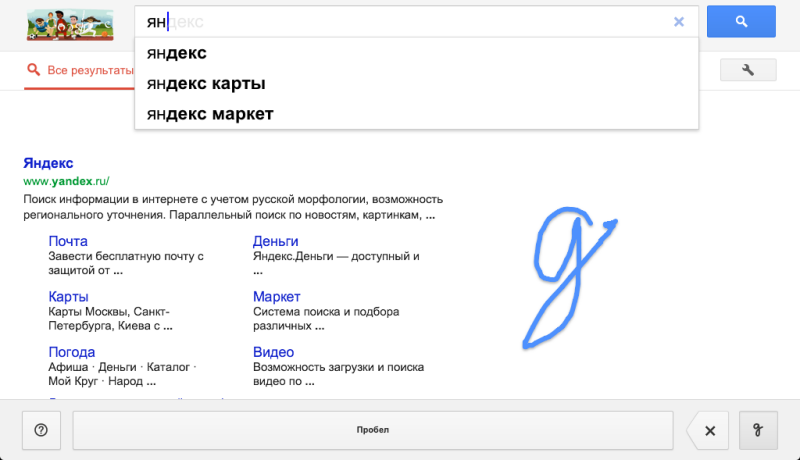Open the Карты sitelink
The height and width of the screenshot is (460, 800).
coord(68,297)
